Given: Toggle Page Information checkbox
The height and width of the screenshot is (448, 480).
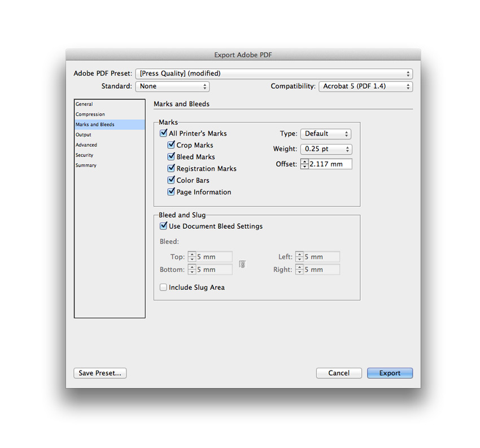Looking at the screenshot, I should point(171,192).
